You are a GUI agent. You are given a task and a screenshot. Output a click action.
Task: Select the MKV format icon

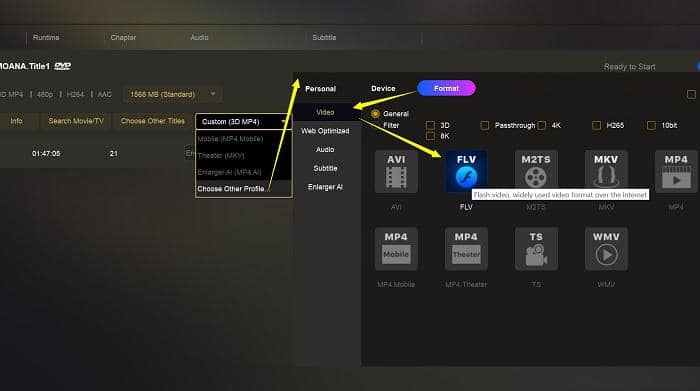point(606,171)
